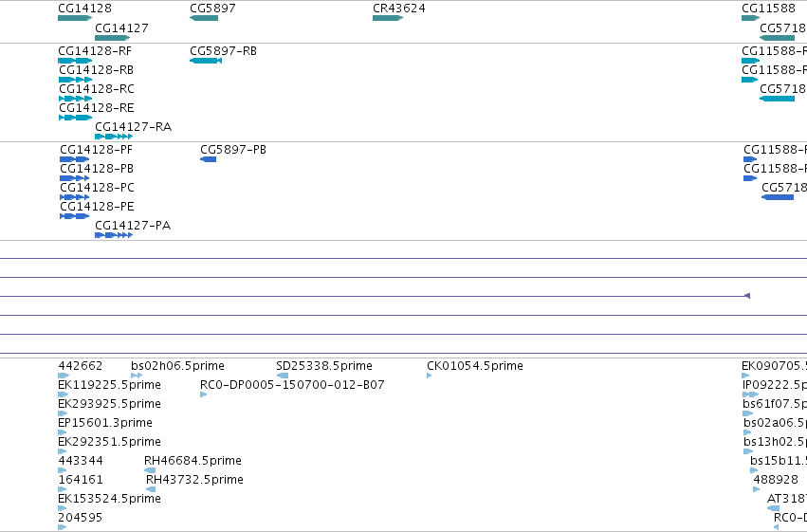Open the EST label starting bs13h02
The height and width of the screenshot is (532, 807).
775,442
